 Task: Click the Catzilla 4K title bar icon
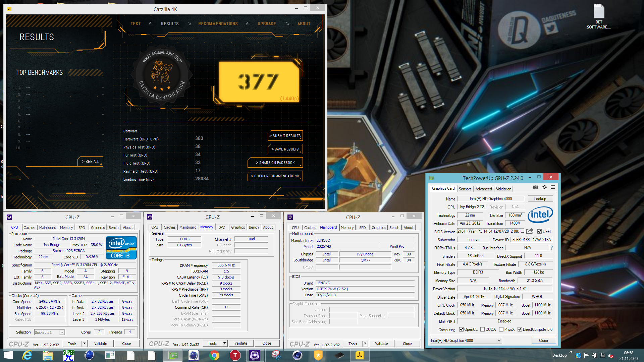click(x=9, y=9)
